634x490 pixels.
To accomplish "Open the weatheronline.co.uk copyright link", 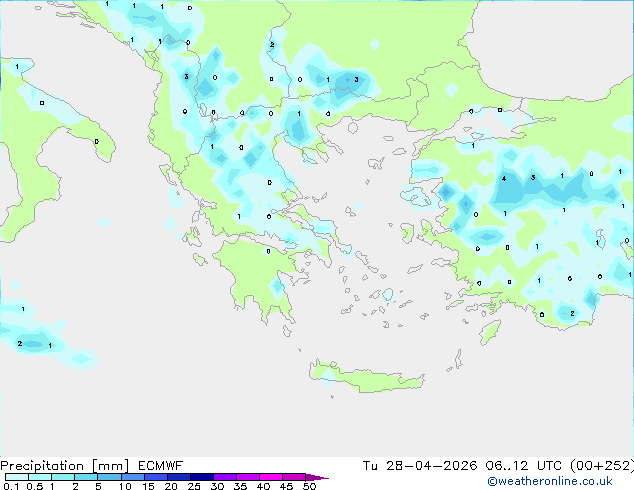I will coord(550,481).
